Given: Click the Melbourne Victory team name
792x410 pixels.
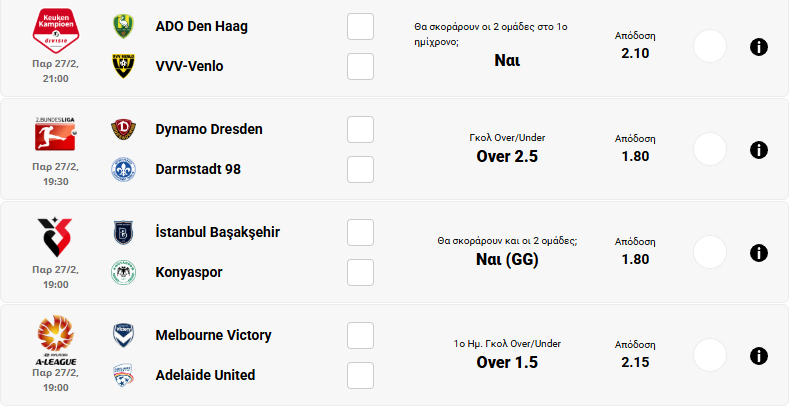Looking at the screenshot, I should click(x=214, y=335).
